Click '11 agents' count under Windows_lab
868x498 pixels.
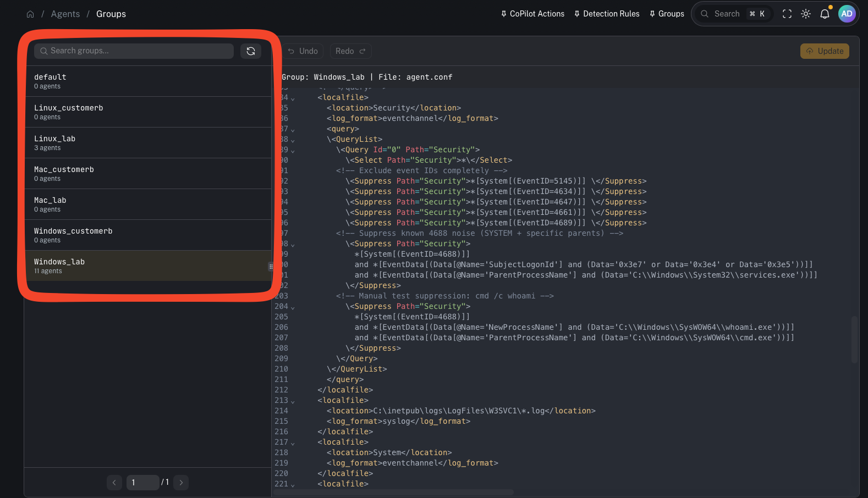(x=48, y=271)
